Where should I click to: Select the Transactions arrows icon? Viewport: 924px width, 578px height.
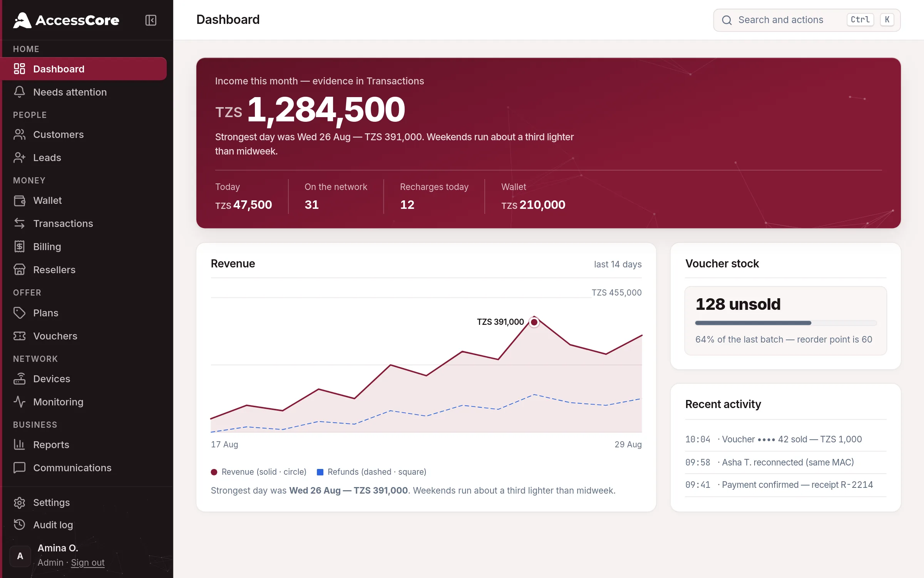19,223
